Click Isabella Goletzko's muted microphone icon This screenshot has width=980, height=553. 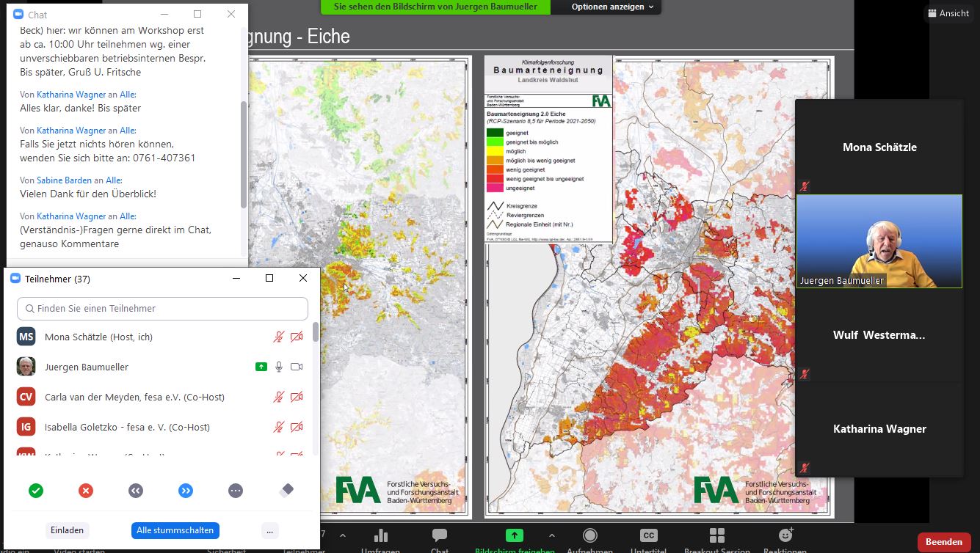pyautogui.click(x=279, y=427)
